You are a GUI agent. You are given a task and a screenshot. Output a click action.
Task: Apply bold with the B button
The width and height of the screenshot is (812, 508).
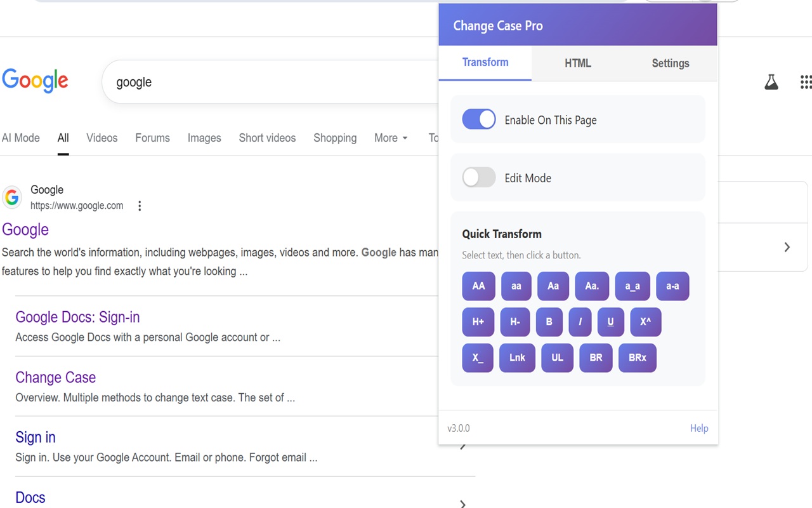point(549,322)
